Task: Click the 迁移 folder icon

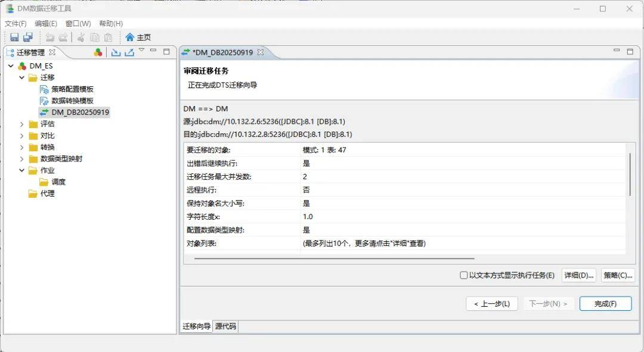Action: (33, 77)
